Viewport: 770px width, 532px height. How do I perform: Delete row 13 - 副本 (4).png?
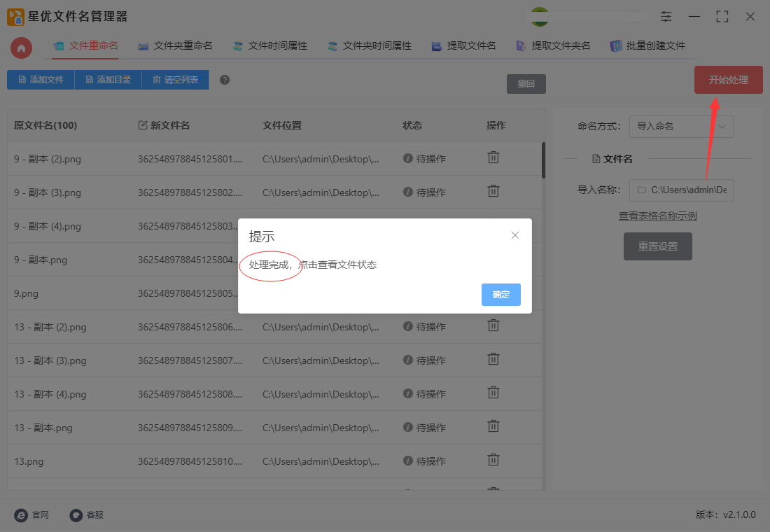pos(493,393)
